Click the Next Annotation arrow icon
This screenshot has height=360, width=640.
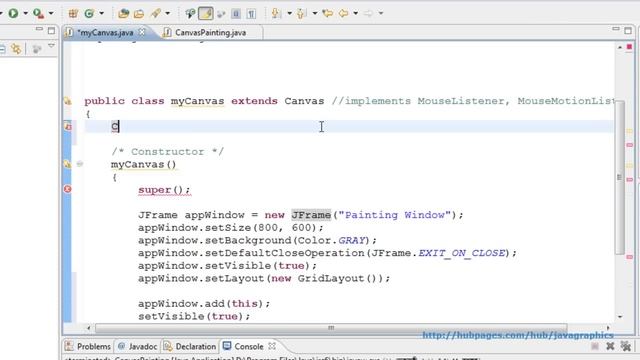276,13
